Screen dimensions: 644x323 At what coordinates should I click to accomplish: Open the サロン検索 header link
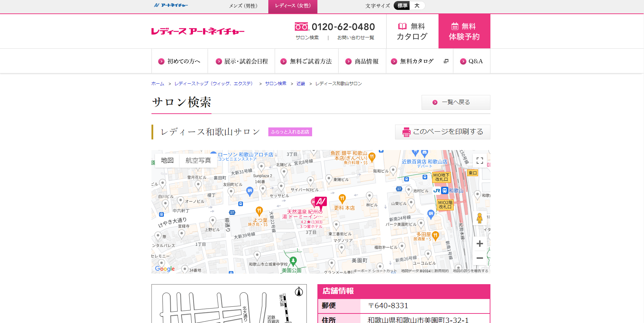[x=307, y=37]
